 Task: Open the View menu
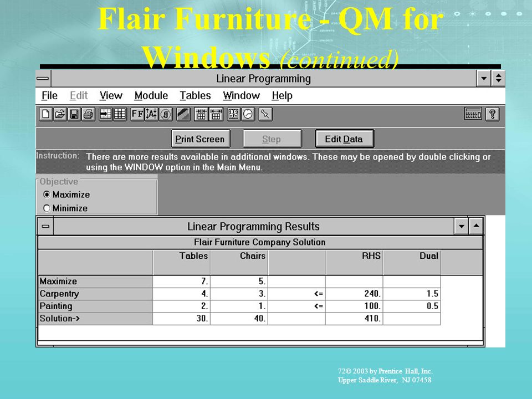(x=111, y=96)
